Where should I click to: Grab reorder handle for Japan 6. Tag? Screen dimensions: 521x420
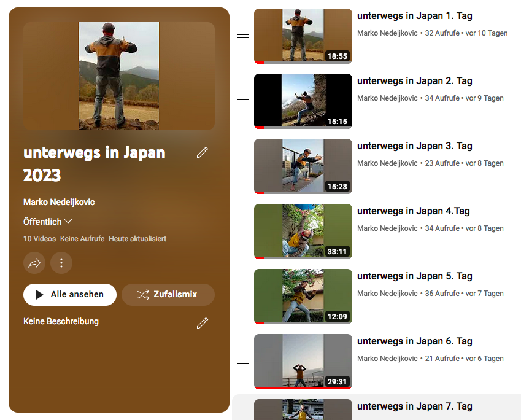tap(243, 362)
